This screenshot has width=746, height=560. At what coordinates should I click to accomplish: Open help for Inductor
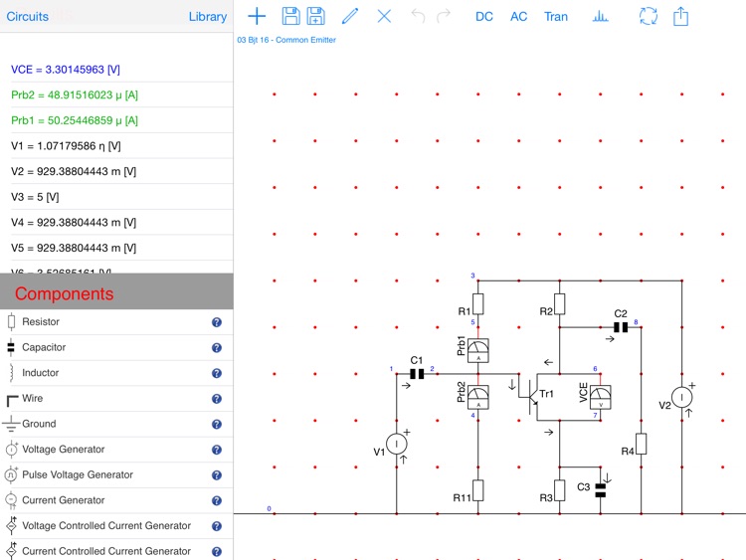[217, 373]
